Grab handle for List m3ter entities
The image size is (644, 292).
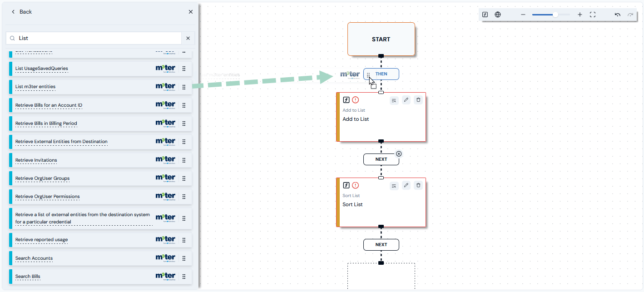tap(184, 87)
